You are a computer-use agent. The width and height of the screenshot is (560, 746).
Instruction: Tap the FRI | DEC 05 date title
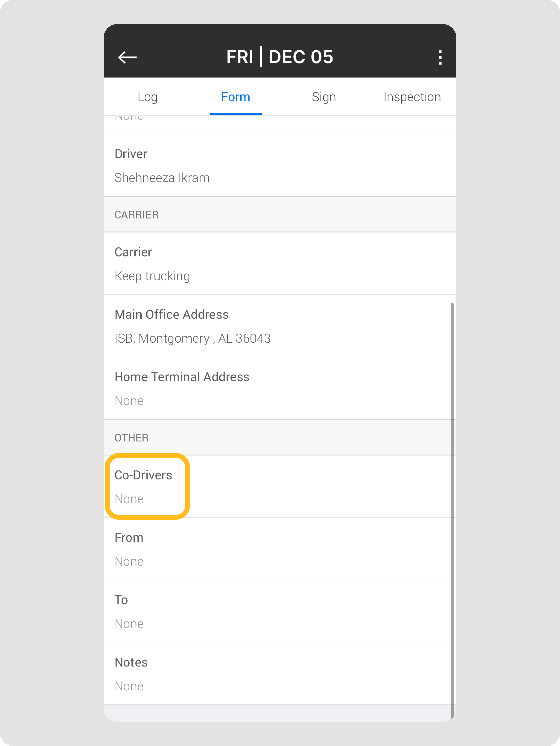coord(280,57)
